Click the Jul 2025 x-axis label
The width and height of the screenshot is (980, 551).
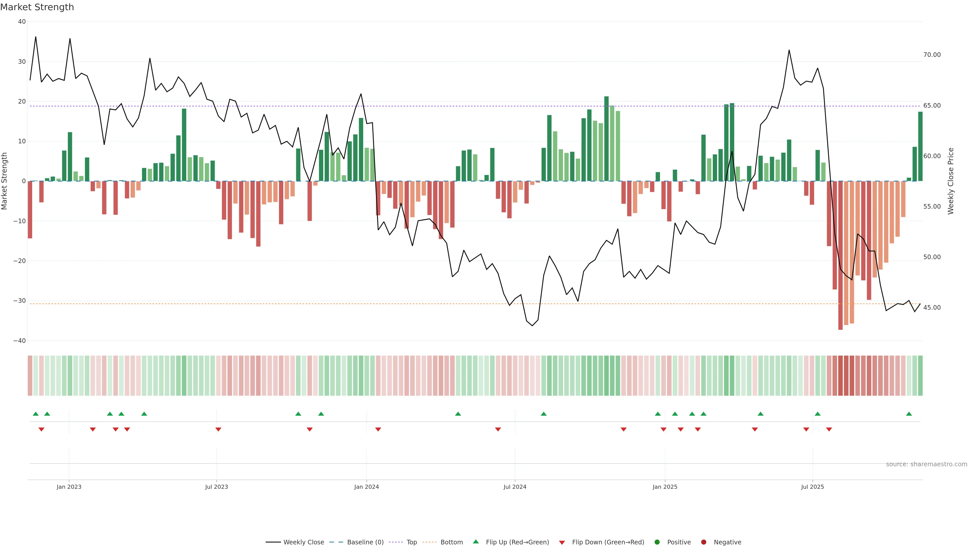(812, 487)
